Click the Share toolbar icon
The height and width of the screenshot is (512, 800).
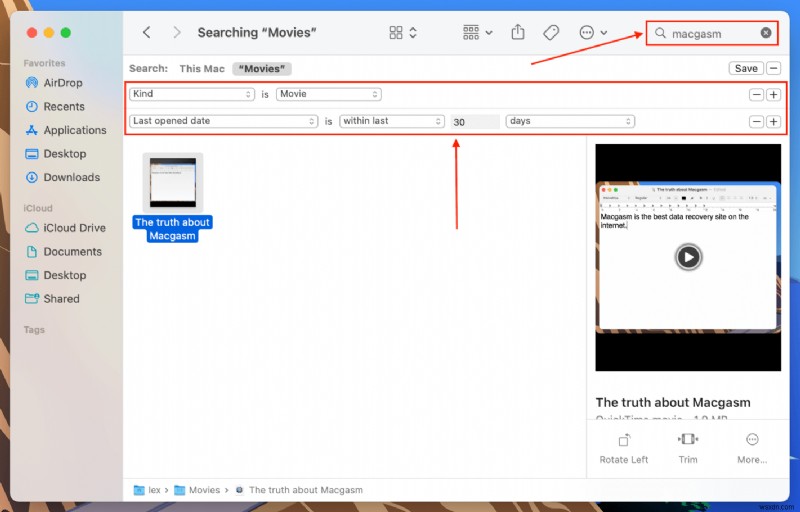[x=518, y=32]
